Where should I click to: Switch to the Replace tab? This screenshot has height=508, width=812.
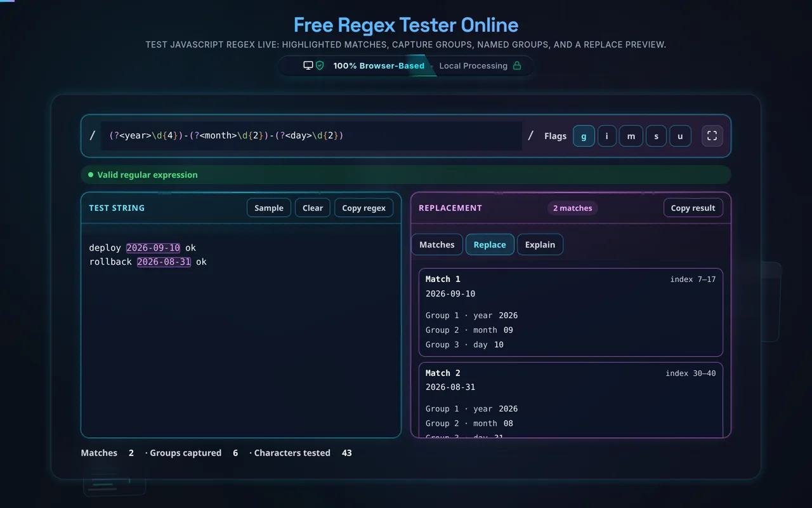click(490, 244)
